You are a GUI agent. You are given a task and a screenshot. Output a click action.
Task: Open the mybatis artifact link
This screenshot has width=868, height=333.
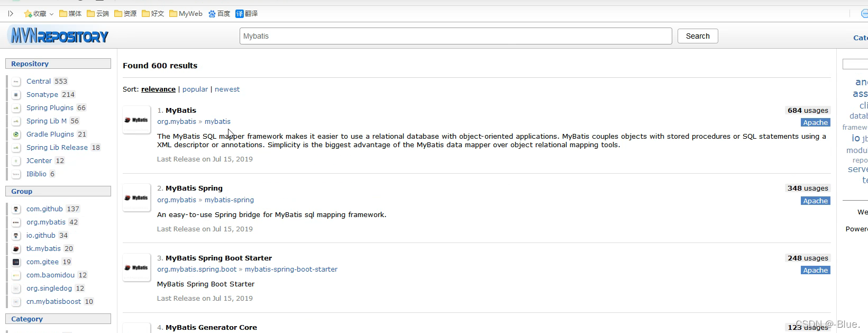tap(217, 122)
